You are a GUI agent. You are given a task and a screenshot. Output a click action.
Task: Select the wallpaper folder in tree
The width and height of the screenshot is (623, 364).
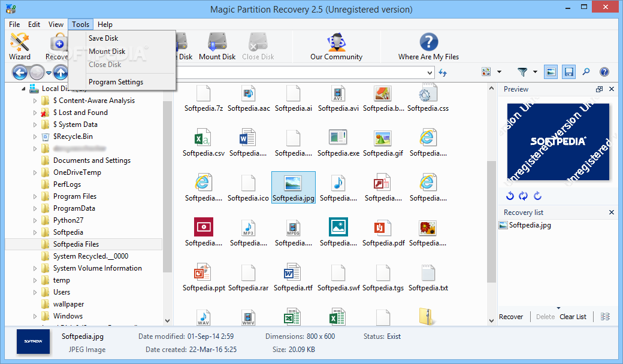pyautogui.click(x=68, y=304)
